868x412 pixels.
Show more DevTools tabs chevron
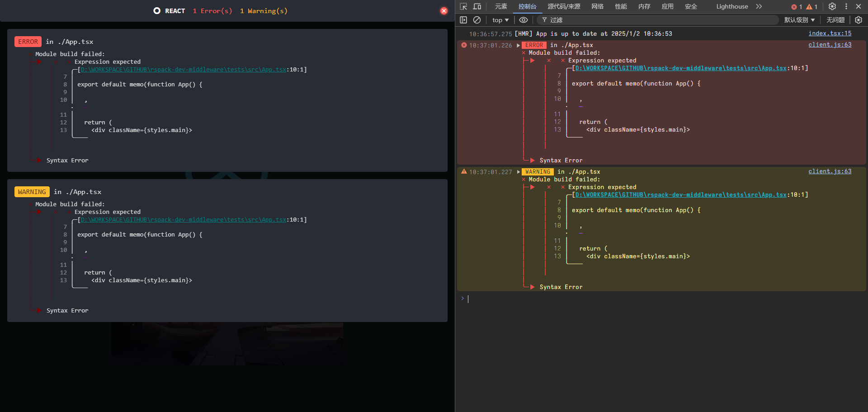point(759,6)
